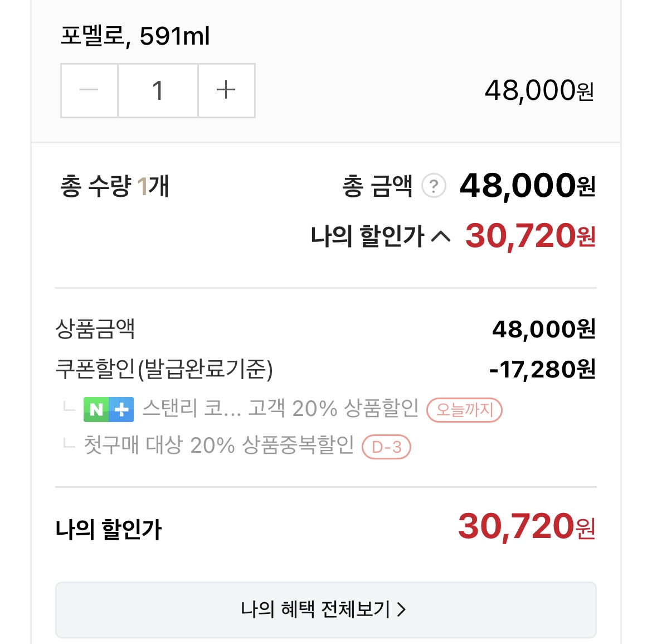Click the 총 수량 1개 label
Viewport: 652px width, 644px height.
click(x=114, y=186)
